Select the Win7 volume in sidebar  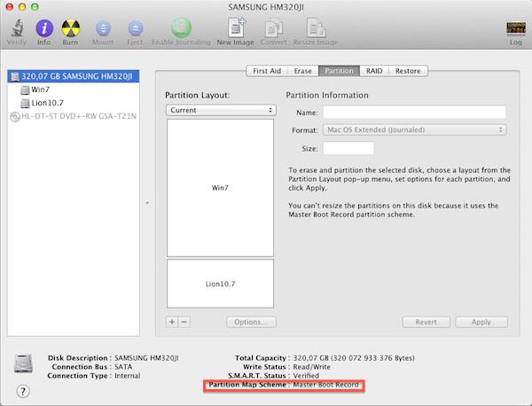click(41, 90)
